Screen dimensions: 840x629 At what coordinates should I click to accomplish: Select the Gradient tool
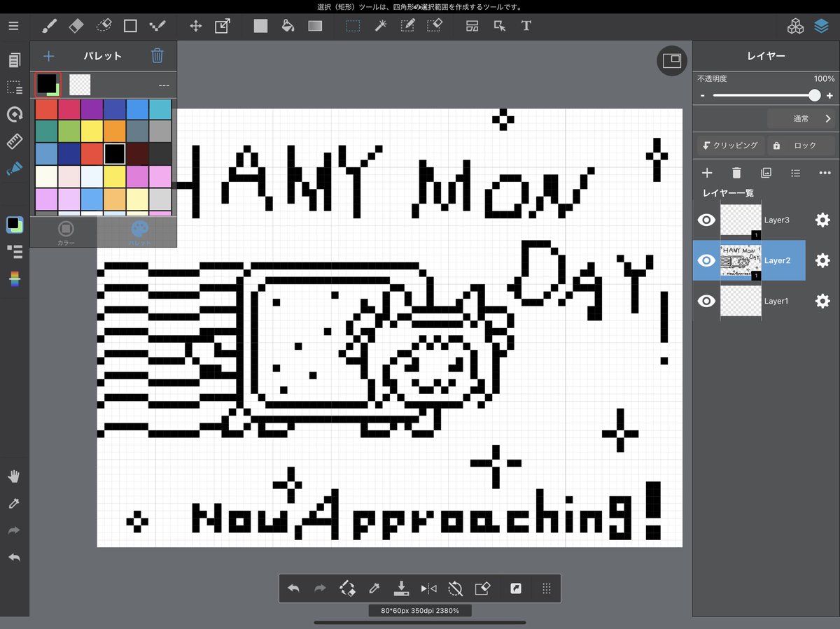pos(315,26)
